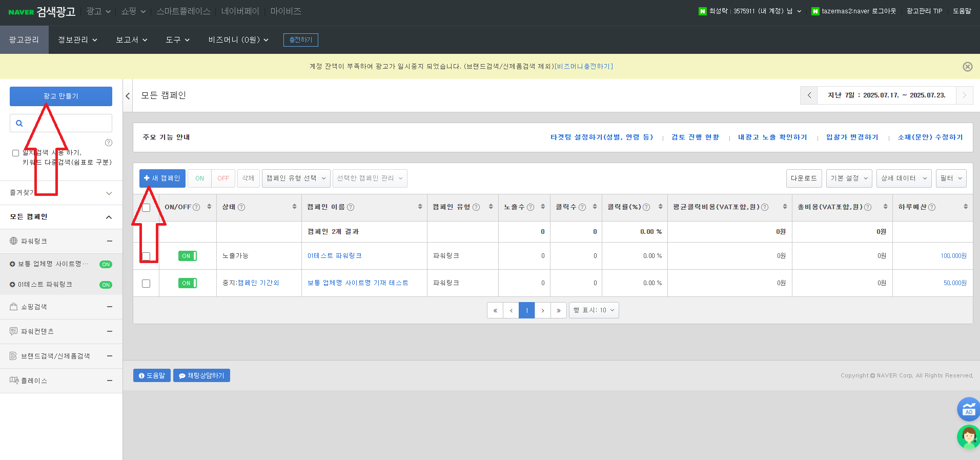
Task: Toggle sidebar ON badge for 01테스트 파워링크
Action: coord(106,285)
